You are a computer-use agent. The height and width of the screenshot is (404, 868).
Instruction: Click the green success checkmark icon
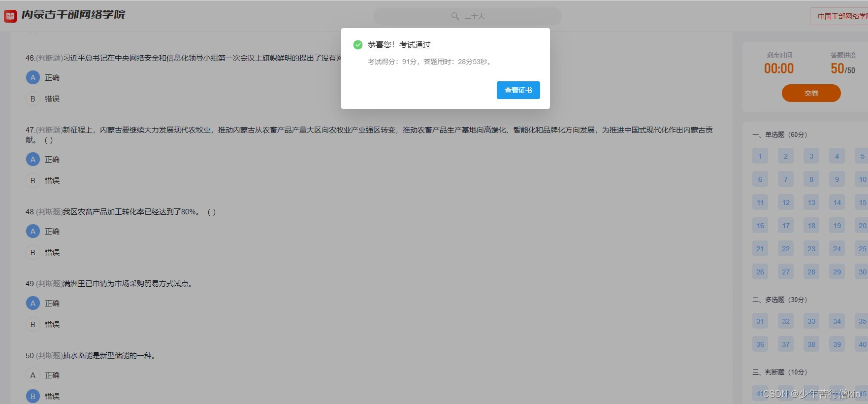tap(358, 45)
